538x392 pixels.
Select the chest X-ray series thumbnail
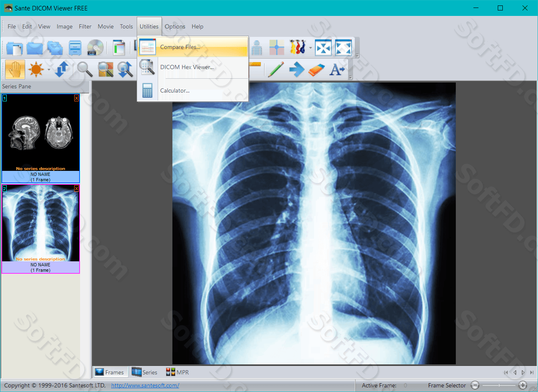coord(41,229)
